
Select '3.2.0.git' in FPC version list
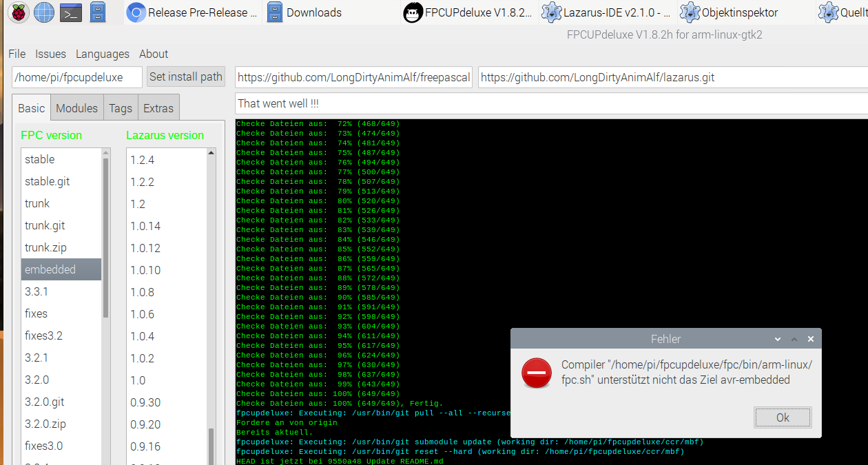click(61, 402)
